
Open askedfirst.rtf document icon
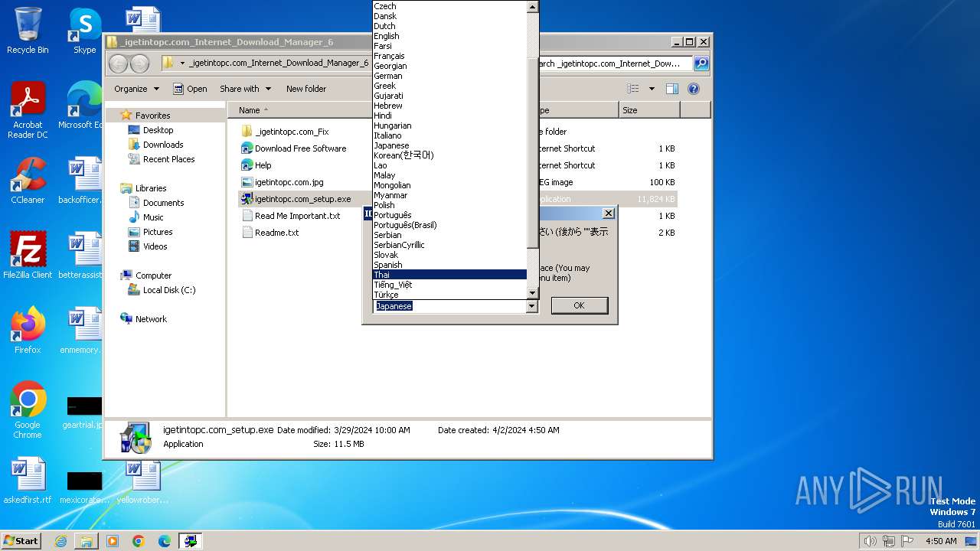28,481
